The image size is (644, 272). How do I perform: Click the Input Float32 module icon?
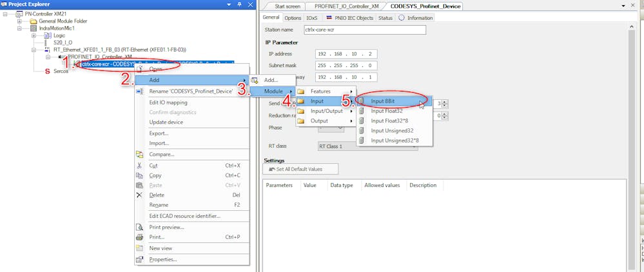point(362,111)
